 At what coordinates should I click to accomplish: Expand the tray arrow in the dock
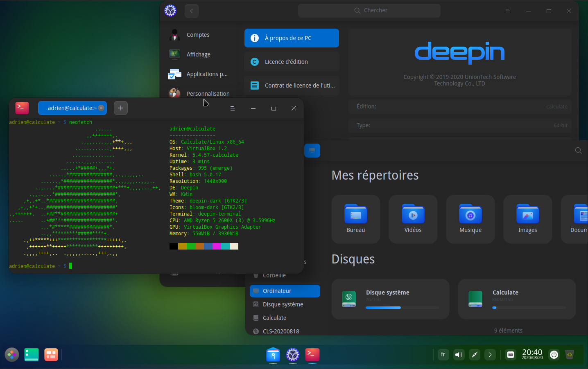(x=490, y=355)
